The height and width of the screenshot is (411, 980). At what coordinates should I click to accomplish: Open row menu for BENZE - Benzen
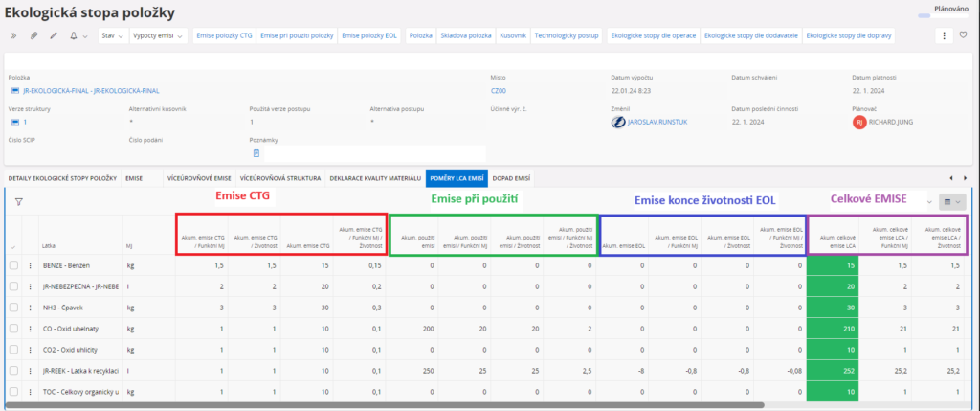coord(31,264)
